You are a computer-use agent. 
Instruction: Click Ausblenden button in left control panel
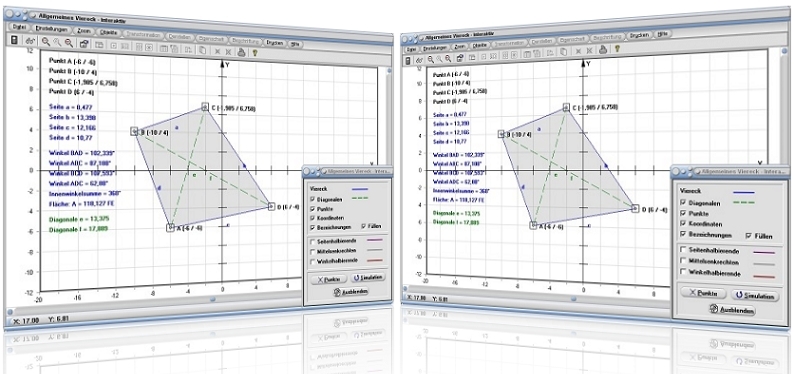351,292
